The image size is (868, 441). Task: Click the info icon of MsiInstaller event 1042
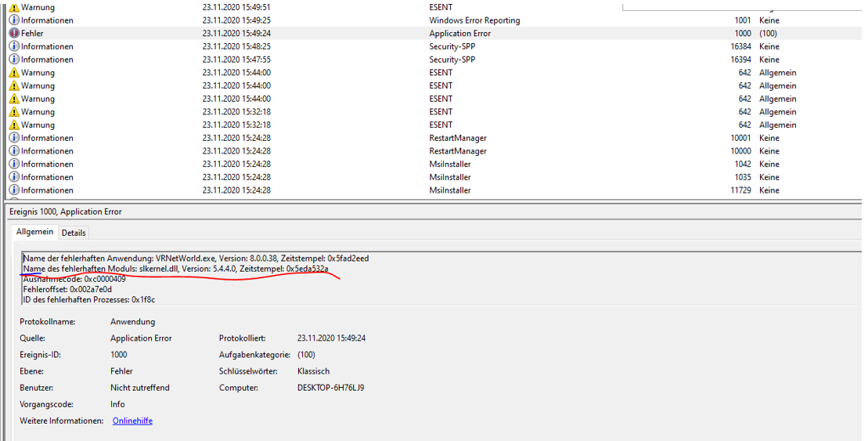(14, 164)
